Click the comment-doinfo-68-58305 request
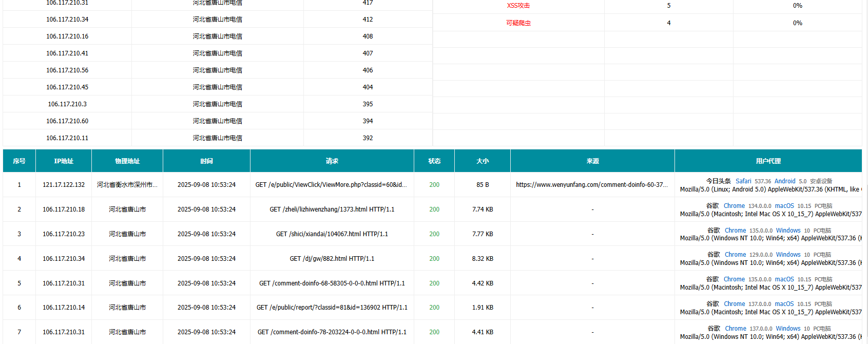Viewport: 868px width, 344px height. click(332, 283)
